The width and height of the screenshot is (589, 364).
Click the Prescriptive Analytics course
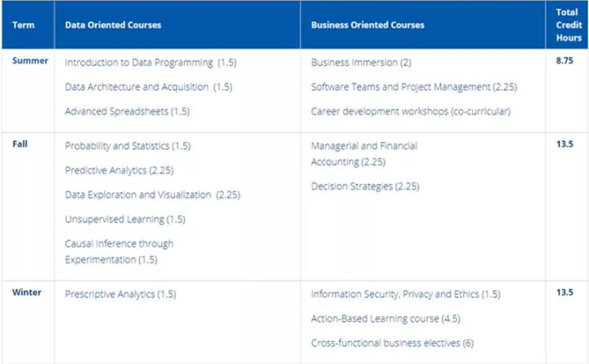click(120, 294)
